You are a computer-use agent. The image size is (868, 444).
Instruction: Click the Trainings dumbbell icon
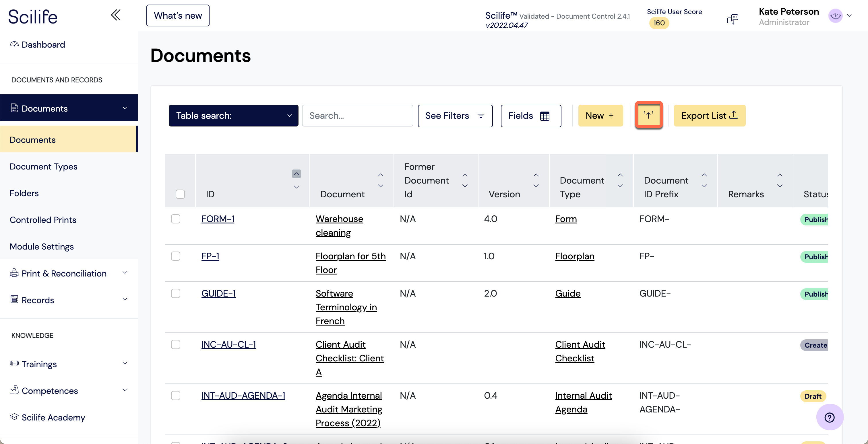pos(14,364)
